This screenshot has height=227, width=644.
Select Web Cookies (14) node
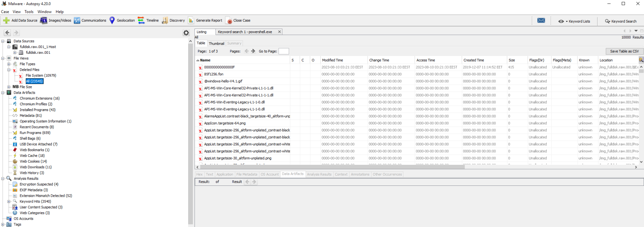(33, 161)
